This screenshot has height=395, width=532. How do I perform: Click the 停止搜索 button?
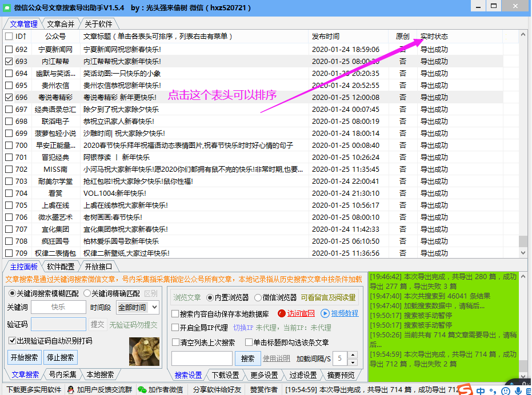[60, 357]
